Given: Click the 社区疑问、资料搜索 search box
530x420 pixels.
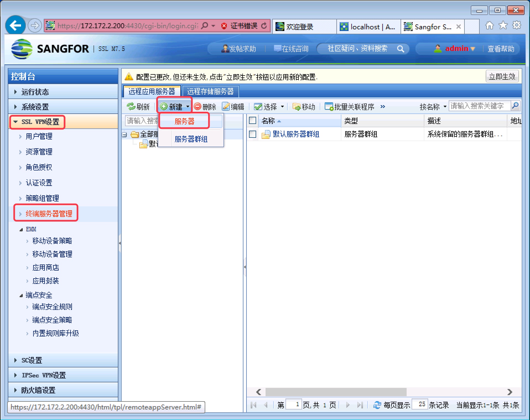Looking at the screenshot, I should [x=363, y=49].
